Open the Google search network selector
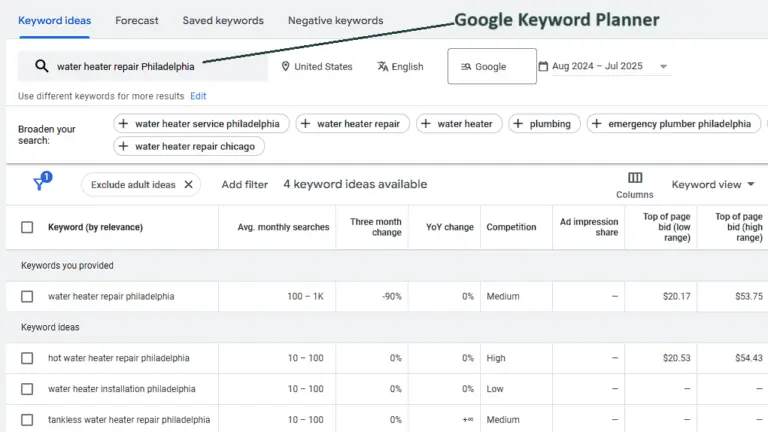Screen dimensions: 768x432 (491, 67)
